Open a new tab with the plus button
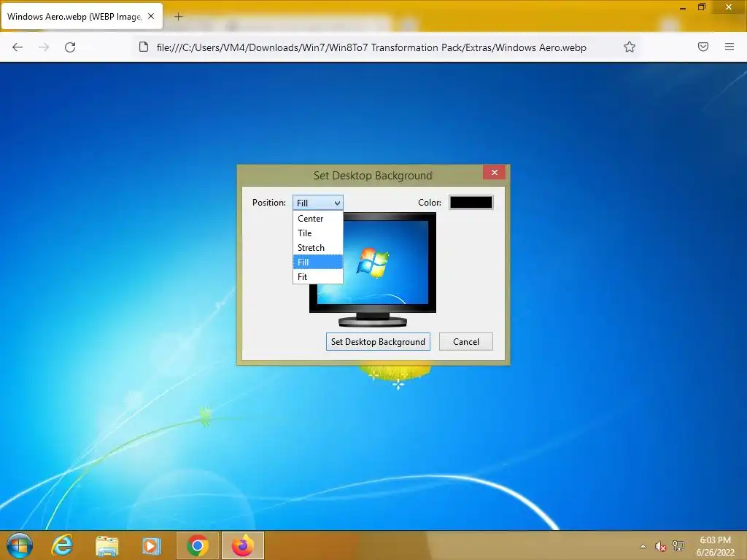The width and height of the screenshot is (747, 560). 178,17
